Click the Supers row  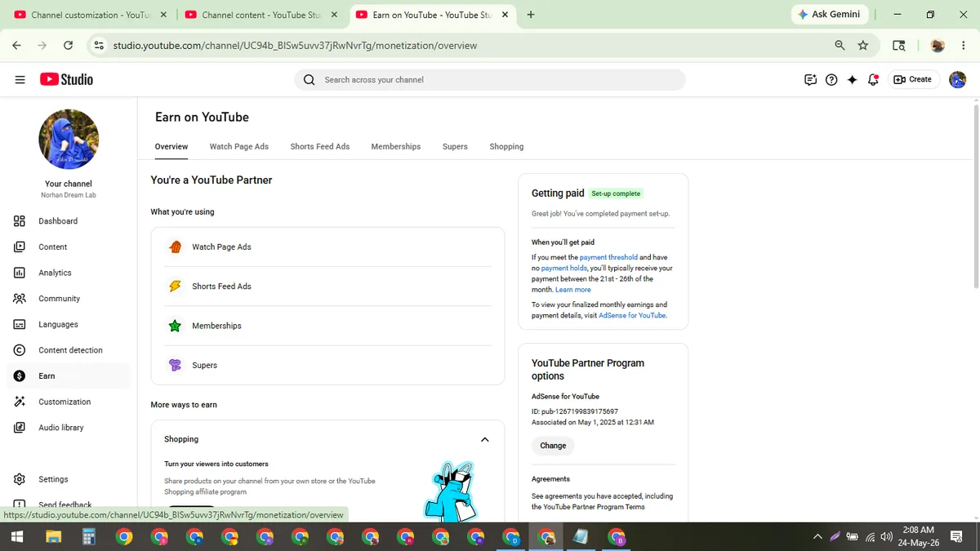coord(327,365)
